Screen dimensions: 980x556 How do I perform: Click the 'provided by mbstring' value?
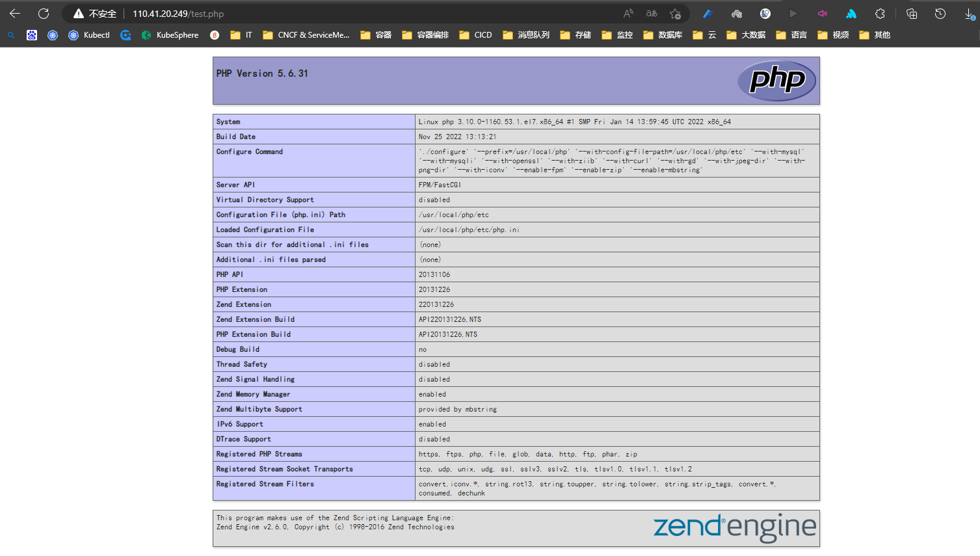coord(458,409)
